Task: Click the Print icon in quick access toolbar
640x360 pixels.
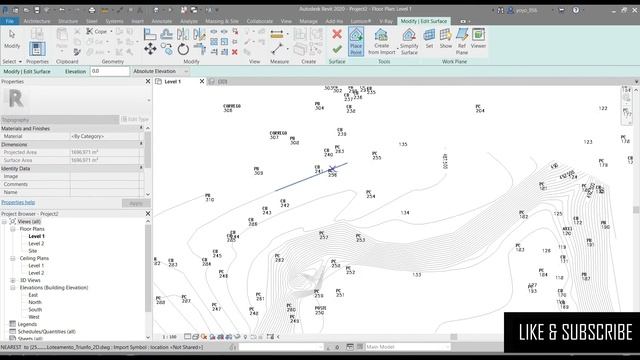Action: (x=92, y=10)
